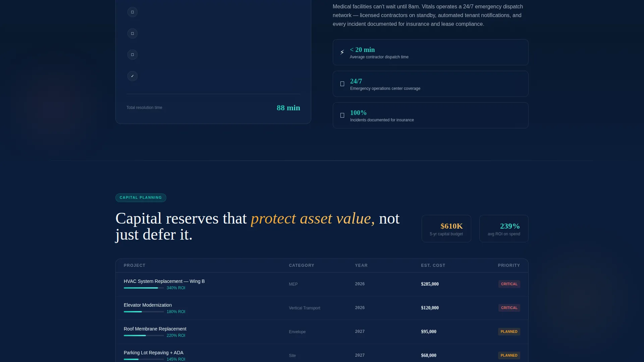
Task: Click the Elevator Modernization 180% ROI bar
Action: click(144, 312)
